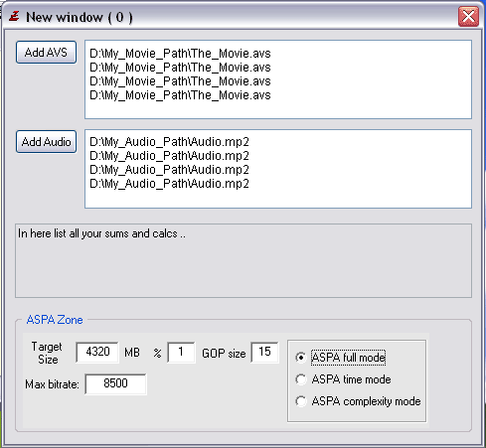Image resolution: width=486 pixels, height=448 pixels.
Task: Click the sums and calcs text area
Action: pyautogui.click(x=243, y=260)
